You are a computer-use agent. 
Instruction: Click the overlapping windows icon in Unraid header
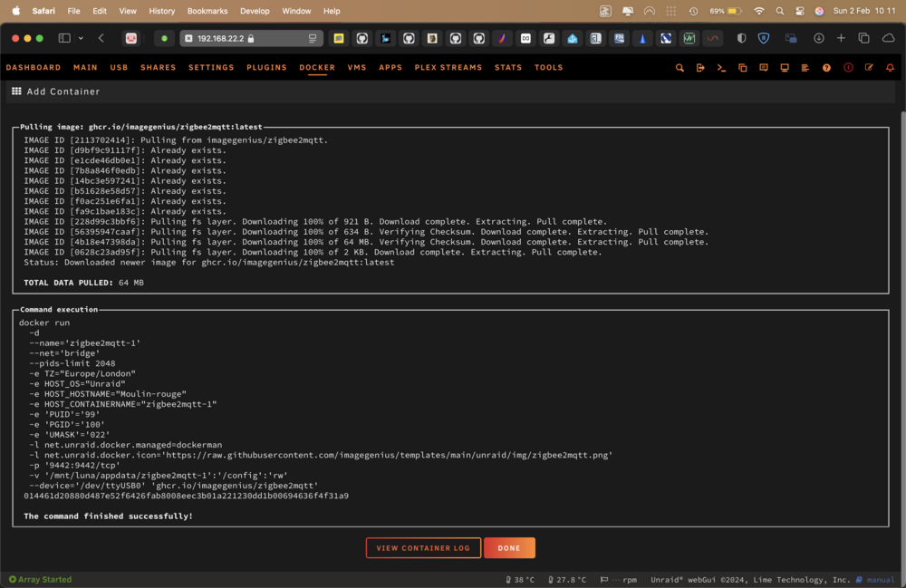(x=743, y=68)
